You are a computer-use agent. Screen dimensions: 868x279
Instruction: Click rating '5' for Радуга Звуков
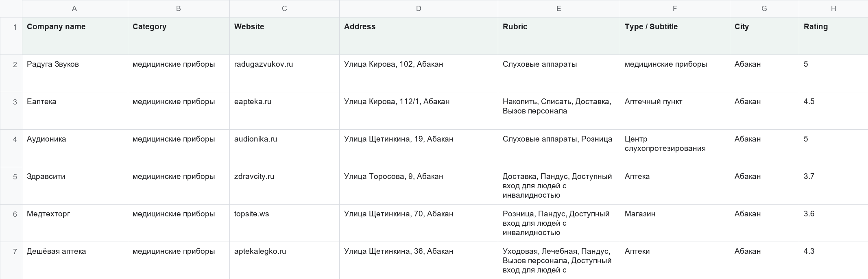833,73
